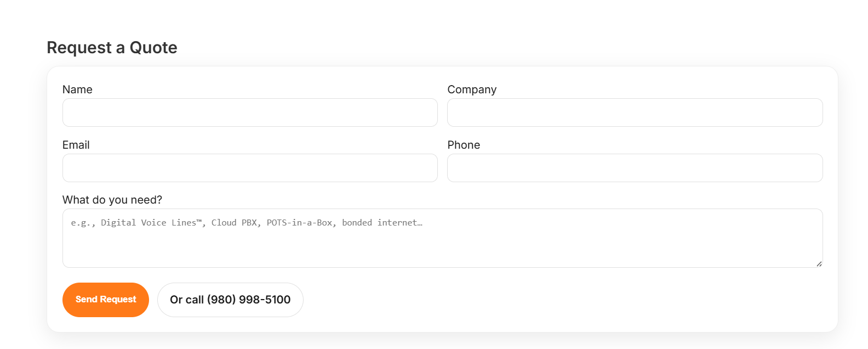This screenshot has width=868, height=349.
Task: Click the "Digital Voice Lines" placeholder text
Action: tap(151, 223)
